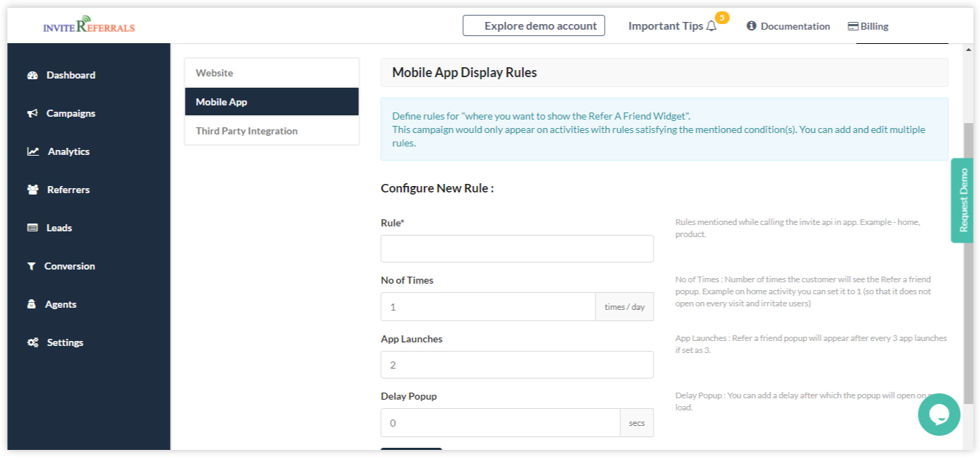Image resolution: width=980 pixels, height=457 pixels.
Task: Click the Campaigns megaphone icon
Action: [x=33, y=113]
